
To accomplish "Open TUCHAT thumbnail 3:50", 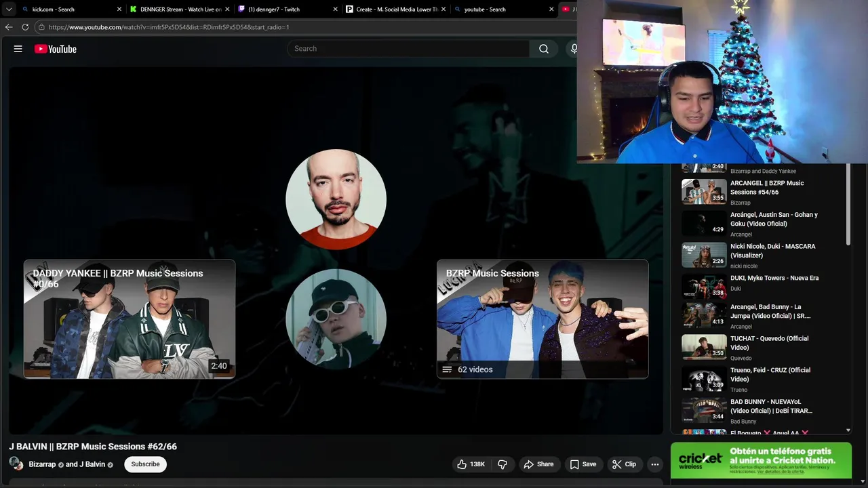I will tap(704, 348).
